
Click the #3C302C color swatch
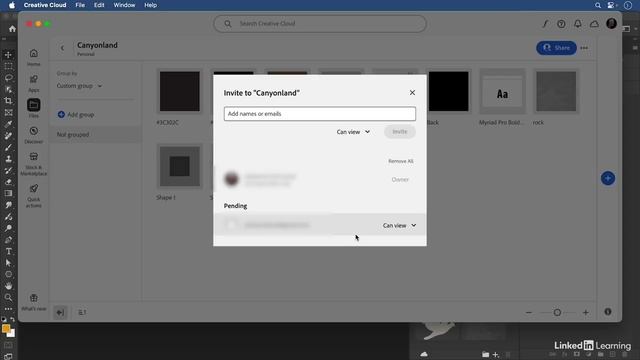click(x=180, y=91)
